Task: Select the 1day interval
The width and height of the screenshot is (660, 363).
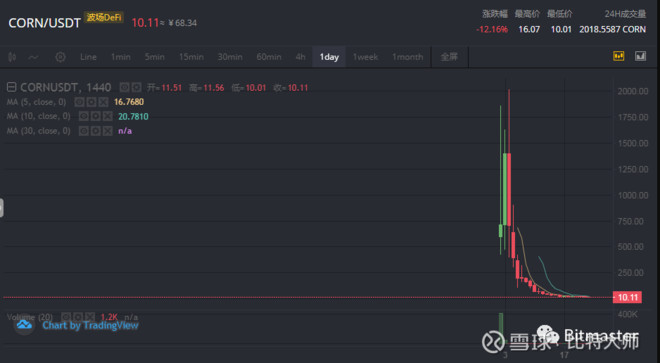Action: (329, 57)
